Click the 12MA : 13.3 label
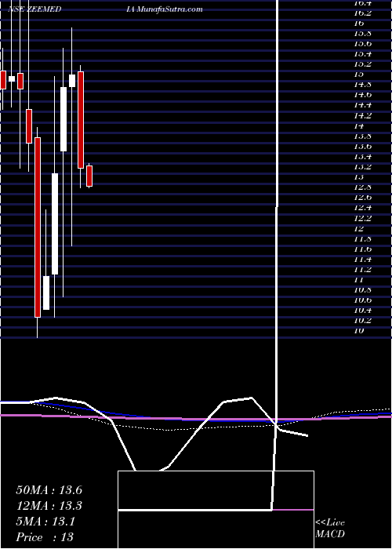Screen dimensions: 392x549 coord(49,506)
